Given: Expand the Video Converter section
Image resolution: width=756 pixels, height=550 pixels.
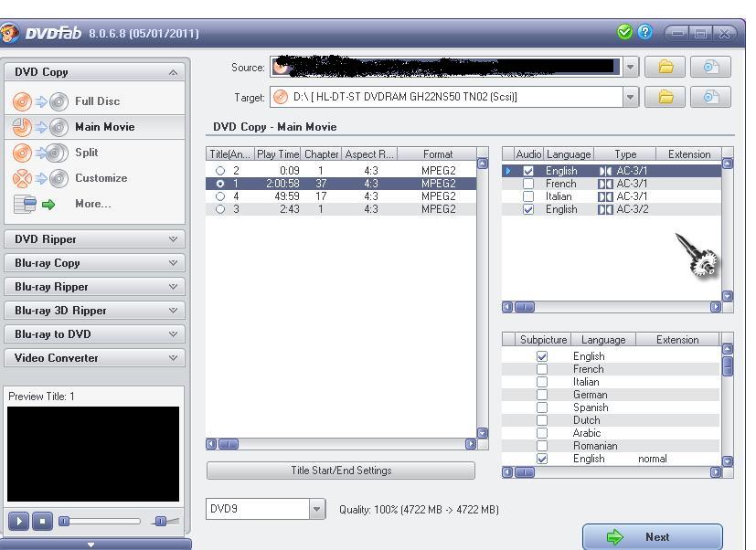Looking at the screenshot, I should (173, 357).
